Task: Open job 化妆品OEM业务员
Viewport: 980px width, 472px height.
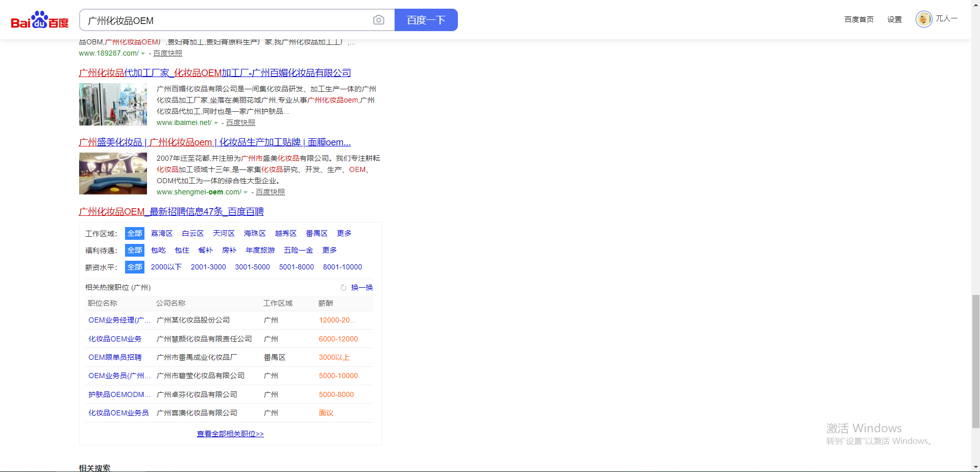Action: [118, 413]
